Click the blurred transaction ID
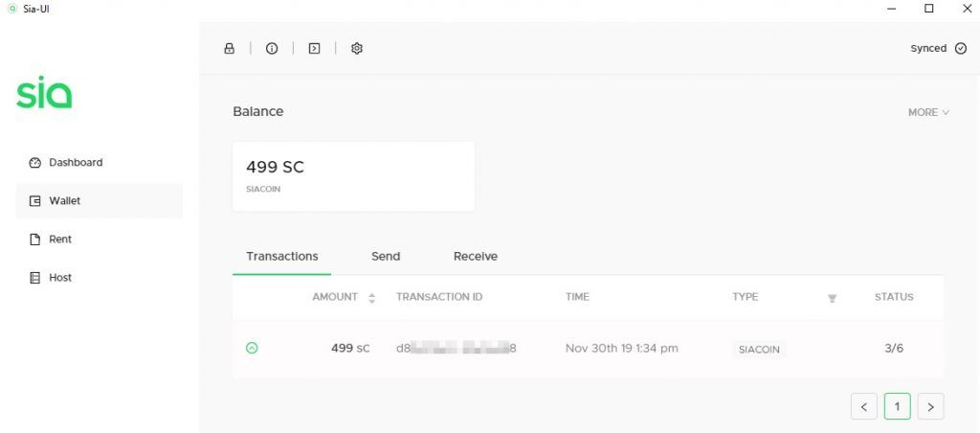Screen dimensions: 980x433 click(x=457, y=349)
